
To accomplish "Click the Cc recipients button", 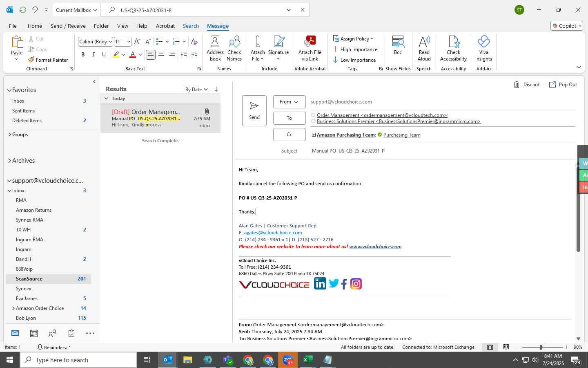I will [289, 135].
